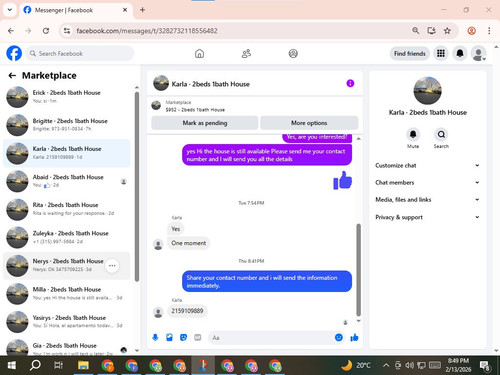500x375 pixels.
Task: Open Windows Start menu
Action: point(12,366)
